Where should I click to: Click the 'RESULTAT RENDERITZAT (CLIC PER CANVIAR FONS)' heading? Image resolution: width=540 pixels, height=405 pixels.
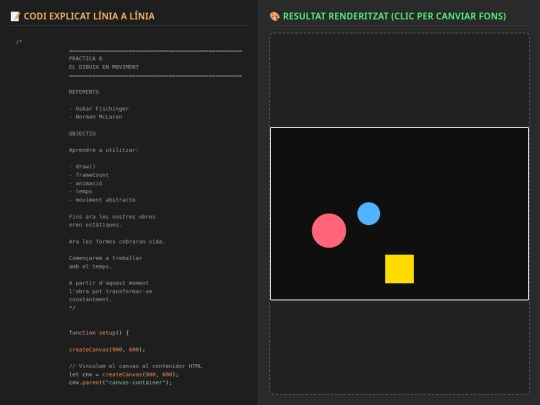point(395,16)
